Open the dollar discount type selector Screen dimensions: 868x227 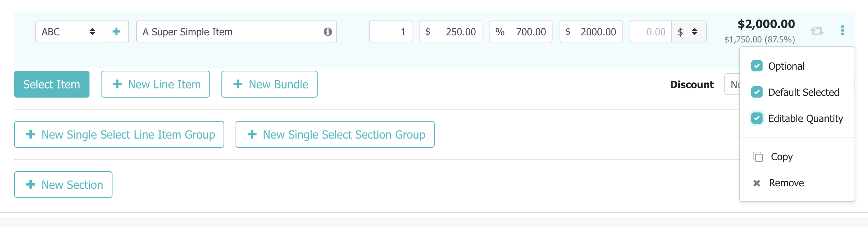point(689,32)
